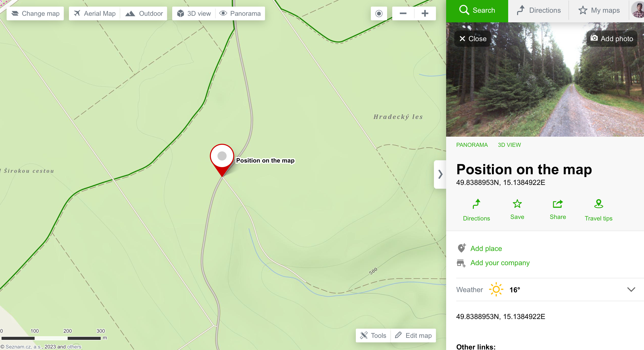Zoom in using the plus button
The width and height of the screenshot is (644, 350).
pyautogui.click(x=425, y=13)
